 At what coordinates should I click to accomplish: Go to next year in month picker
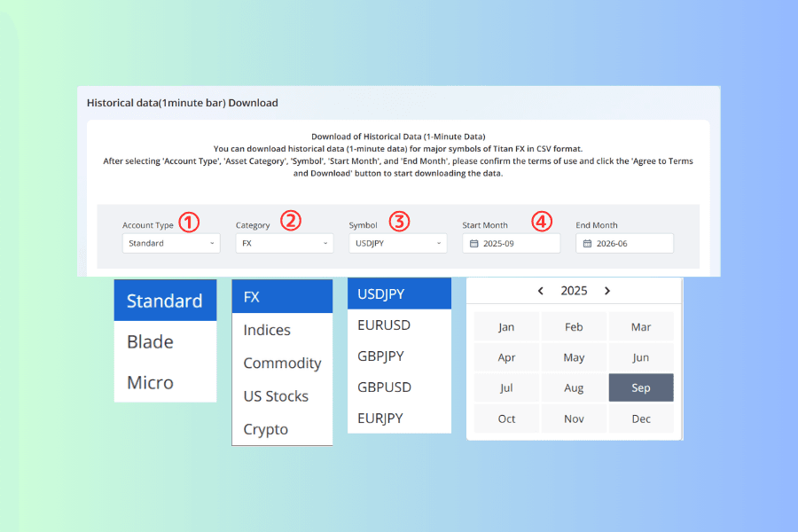607,291
